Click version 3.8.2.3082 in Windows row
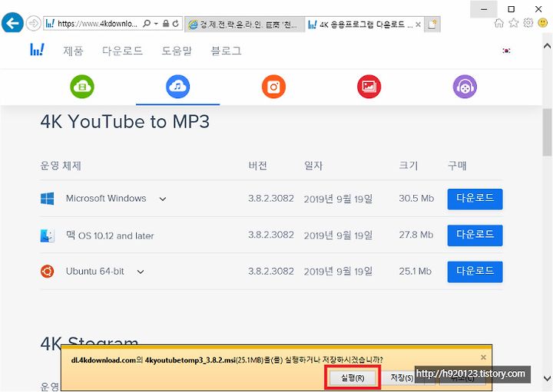This screenshot has height=392, width=553. click(x=271, y=198)
